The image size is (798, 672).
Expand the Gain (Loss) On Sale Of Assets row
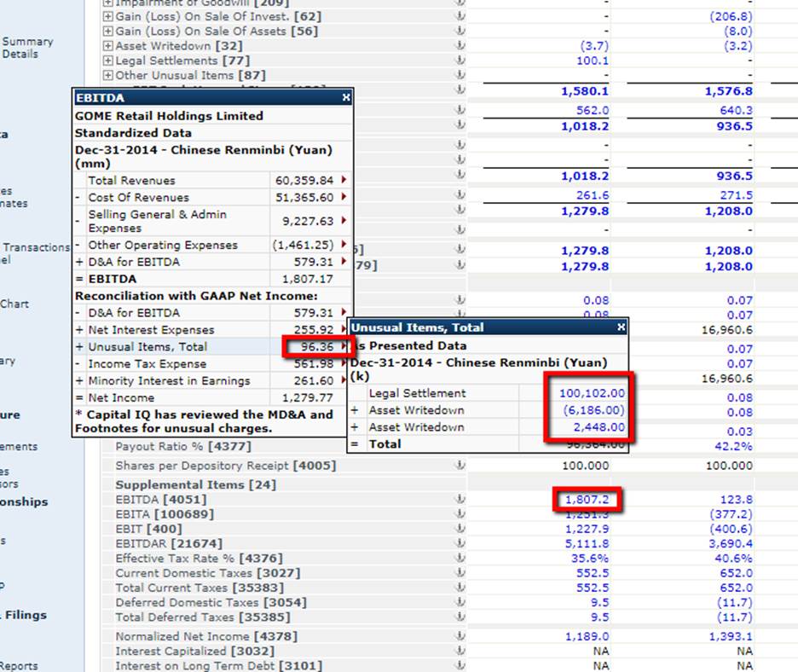click(x=108, y=31)
